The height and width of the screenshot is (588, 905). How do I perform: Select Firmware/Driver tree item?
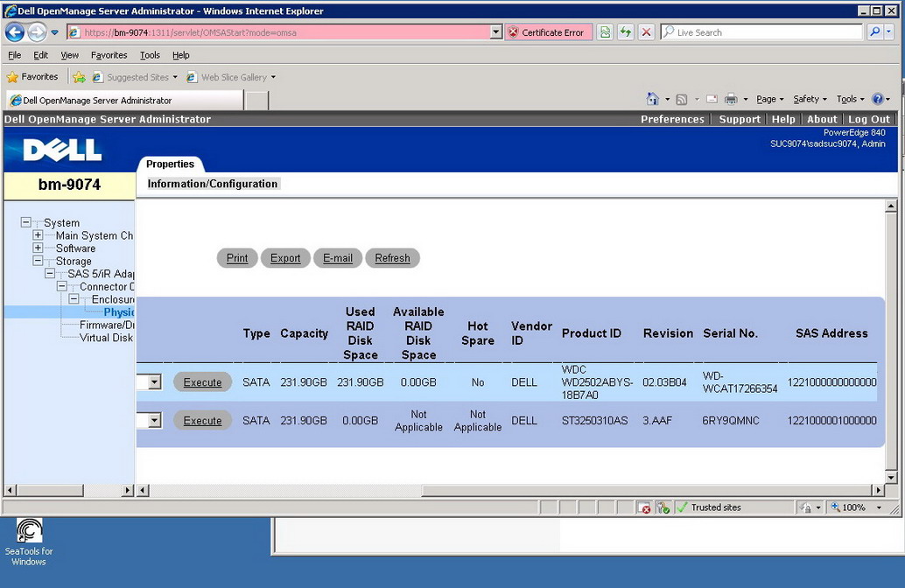tap(107, 325)
